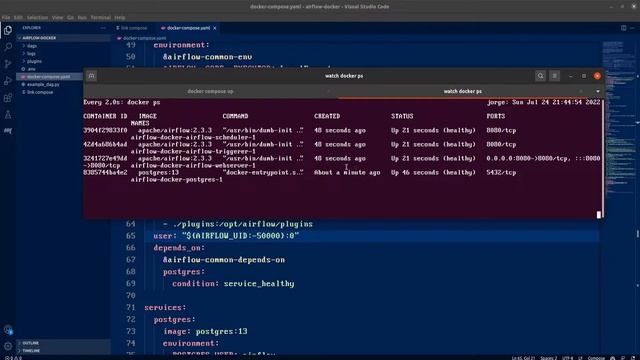The image size is (640, 360).
Task: Close the watch docker ps terminal tab
Action: [x=581, y=91]
